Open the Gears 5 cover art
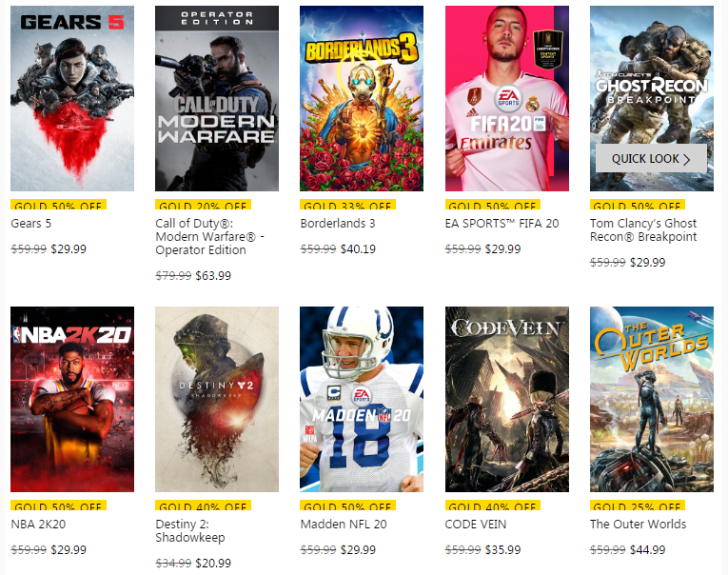Viewport: 728px width, 575px height. click(72, 98)
